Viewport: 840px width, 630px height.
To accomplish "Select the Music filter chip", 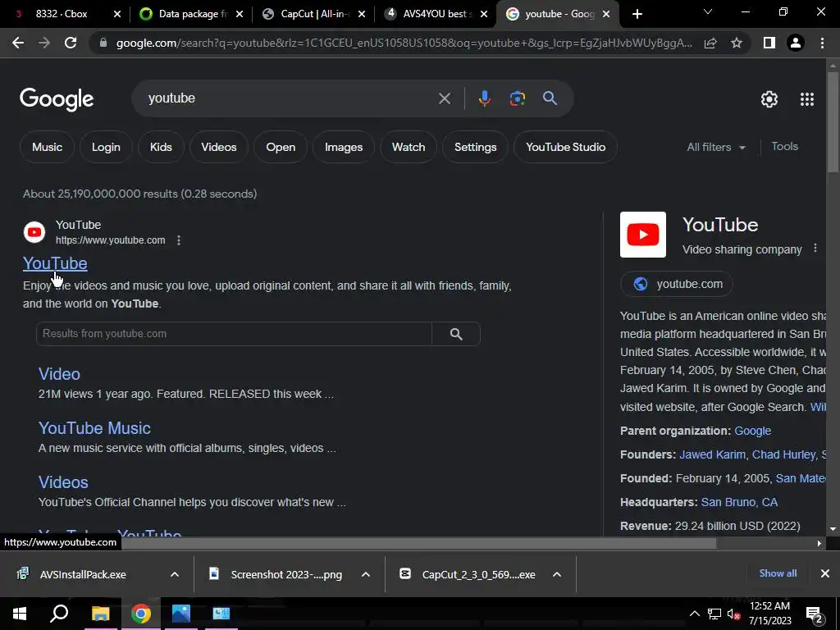I will [x=47, y=148].
